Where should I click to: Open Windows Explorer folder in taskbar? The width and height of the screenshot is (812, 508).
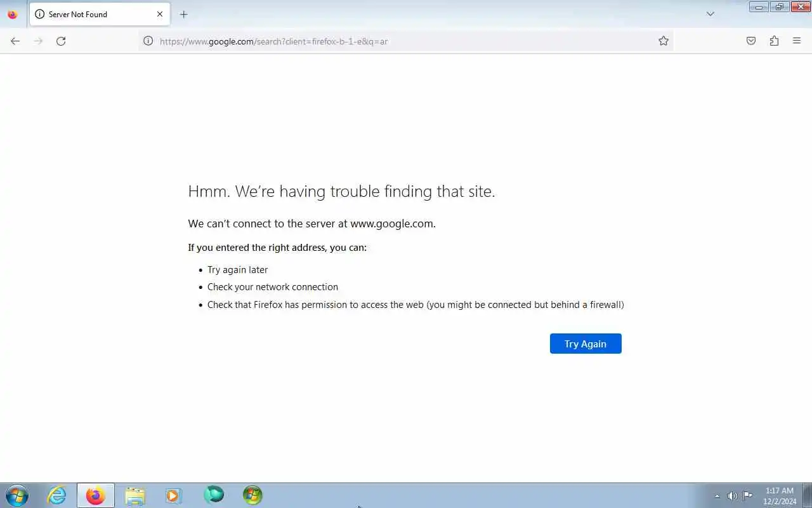[x=135, y=495]
